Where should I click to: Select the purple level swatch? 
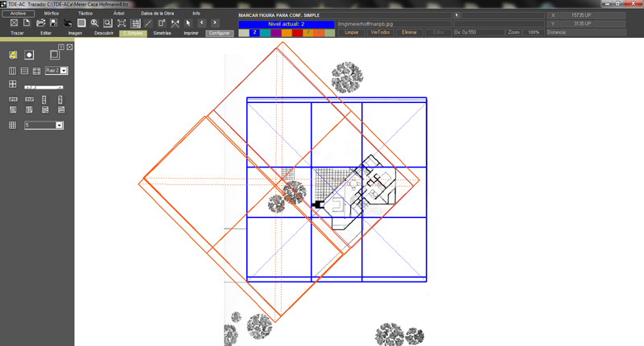[x=276, y=32]
